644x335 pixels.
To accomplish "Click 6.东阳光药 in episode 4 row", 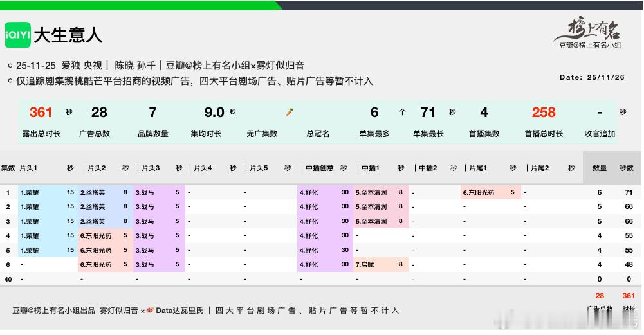I will [96, 235].
